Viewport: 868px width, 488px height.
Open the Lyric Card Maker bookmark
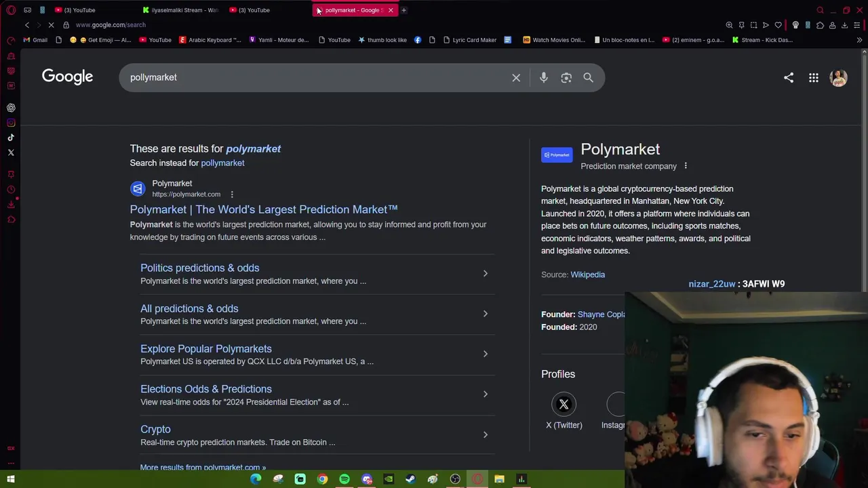470,40
